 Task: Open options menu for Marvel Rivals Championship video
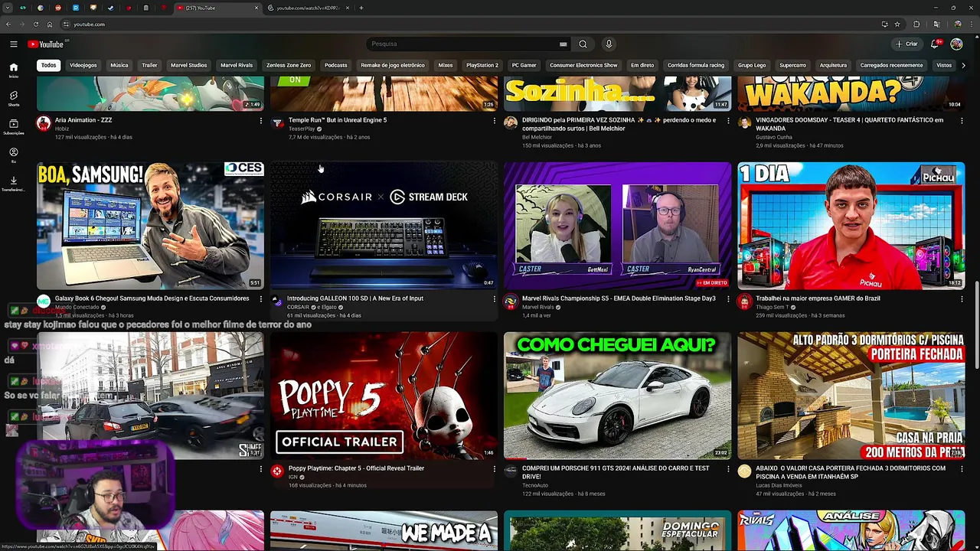tap(727, 299)
